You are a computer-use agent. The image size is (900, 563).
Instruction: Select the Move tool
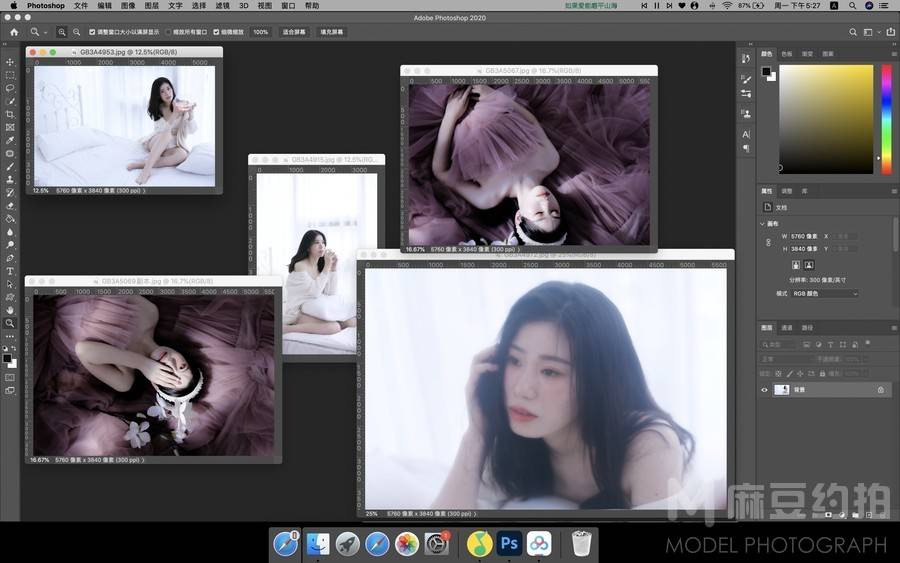tap(10, 62)
